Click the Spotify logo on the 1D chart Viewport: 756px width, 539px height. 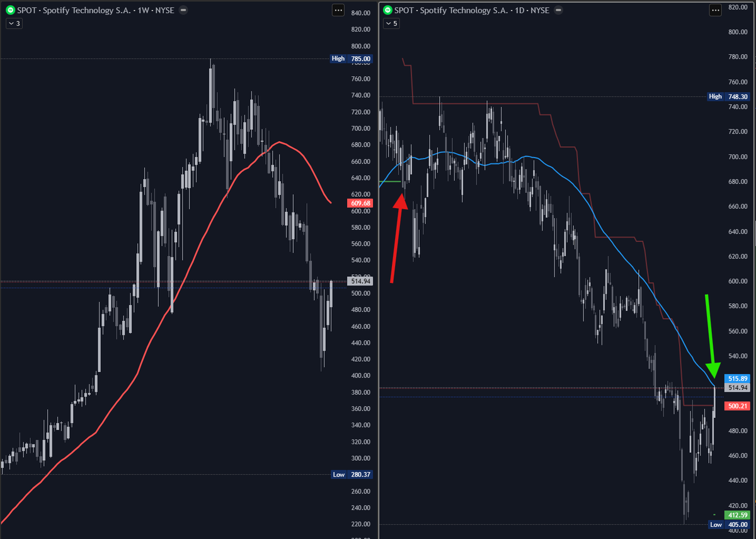388,10
